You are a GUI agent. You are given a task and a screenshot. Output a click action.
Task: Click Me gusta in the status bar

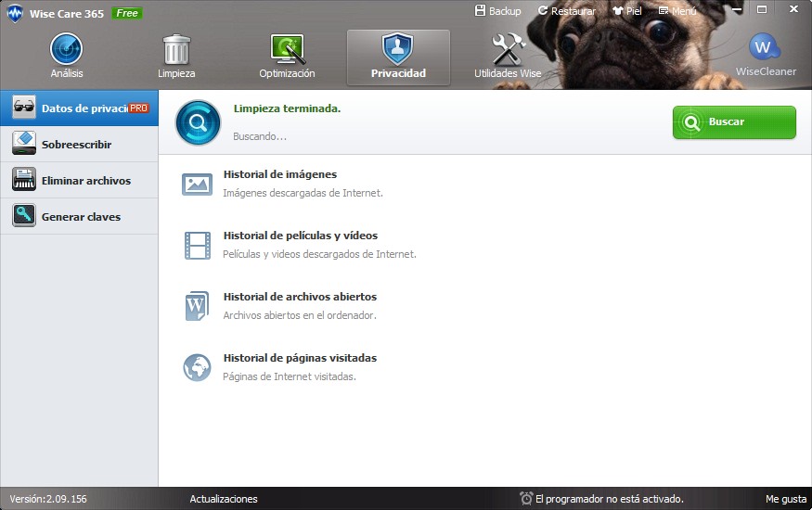[786, 499]
